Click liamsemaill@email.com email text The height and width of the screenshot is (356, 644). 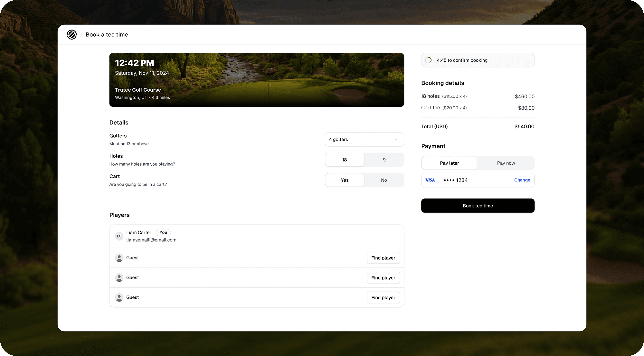(x=151, y=240)
